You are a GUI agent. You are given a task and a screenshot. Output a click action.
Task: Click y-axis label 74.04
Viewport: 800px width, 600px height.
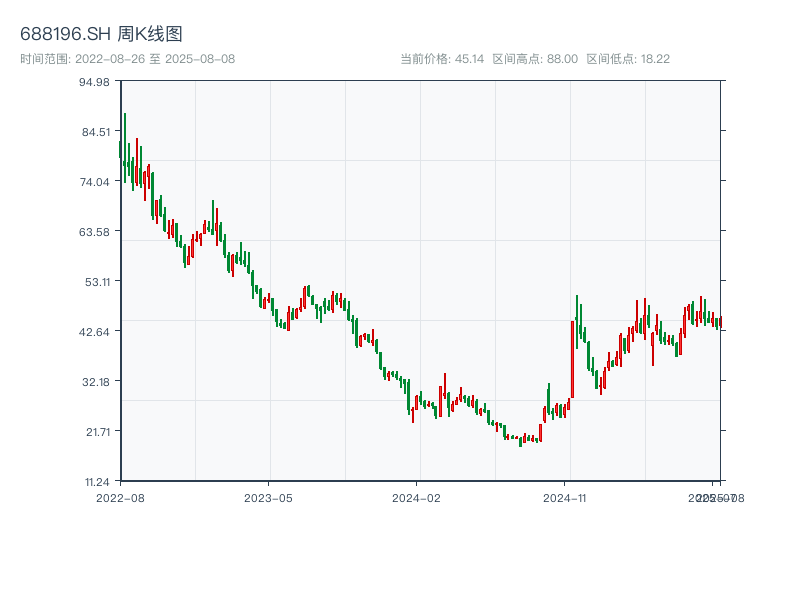pyautogui.click(x=95, y=182)
